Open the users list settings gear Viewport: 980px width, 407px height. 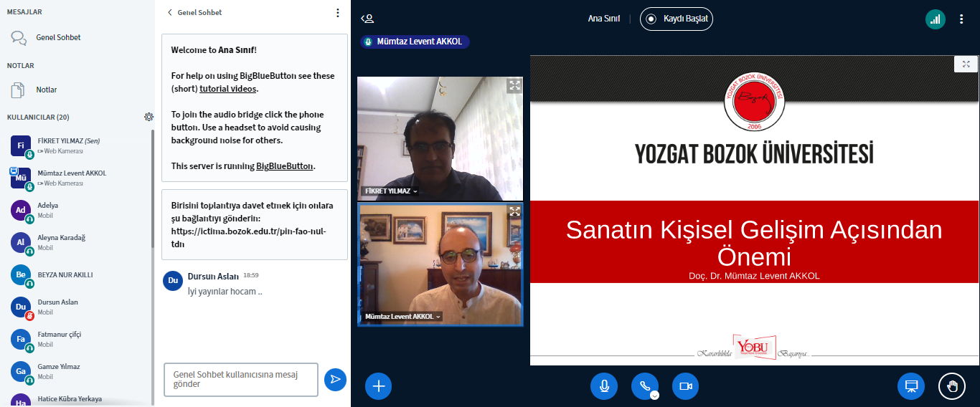click(x=149, y=117)
